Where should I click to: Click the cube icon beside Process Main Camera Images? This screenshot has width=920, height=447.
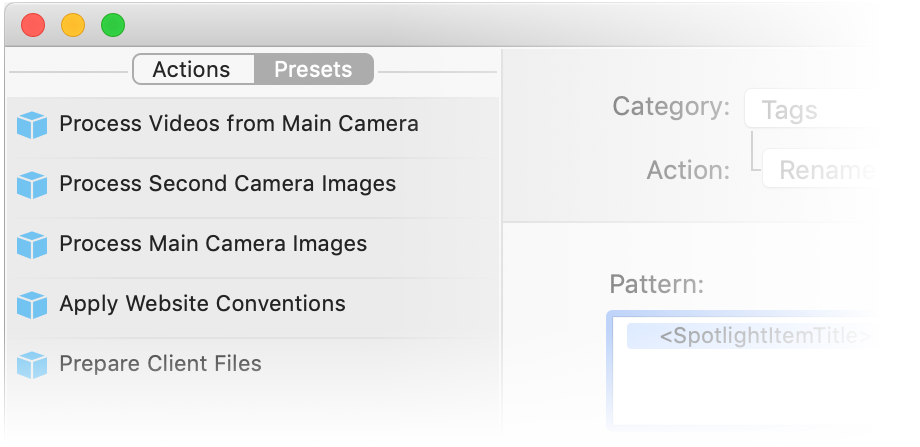(32, 245)
